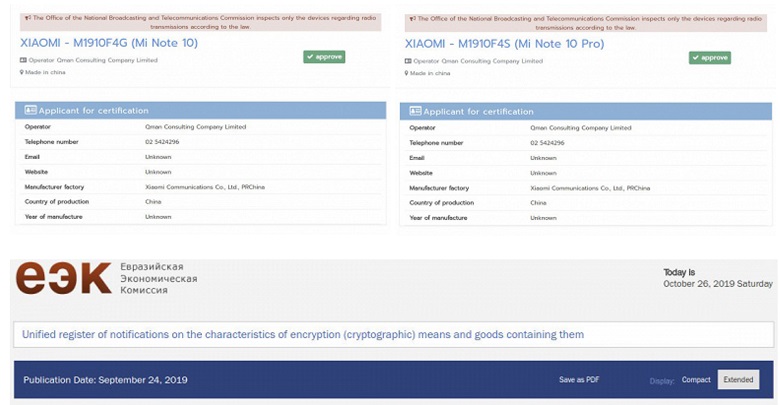Click the October 26, 2019 Saturday date text
This screenshot has width=780, height=405.
coord(718,284)
